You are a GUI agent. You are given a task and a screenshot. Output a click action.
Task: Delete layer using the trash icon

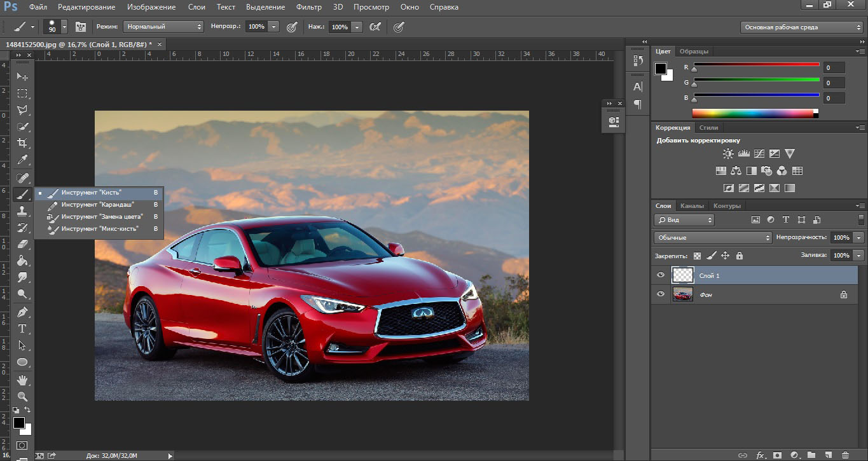tap(845, 455)
